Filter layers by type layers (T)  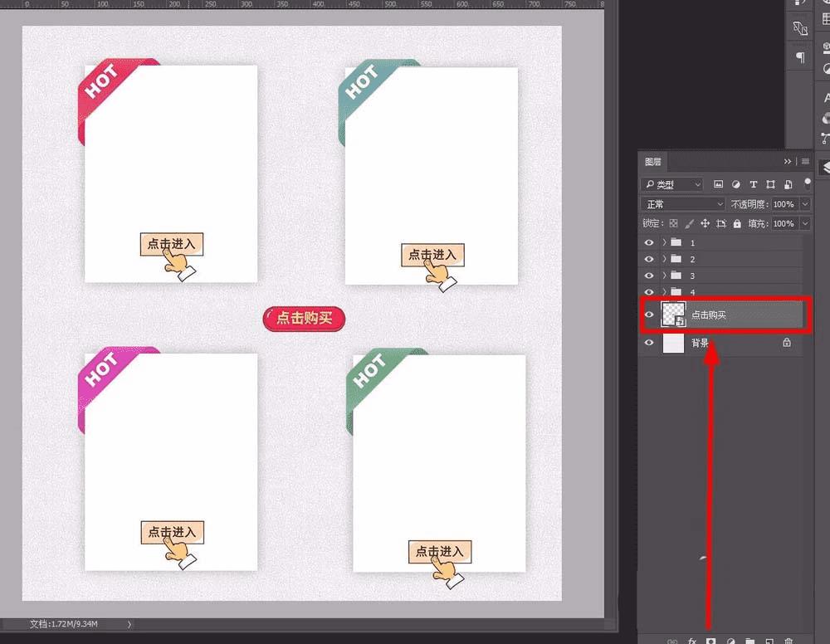[754, 184]
